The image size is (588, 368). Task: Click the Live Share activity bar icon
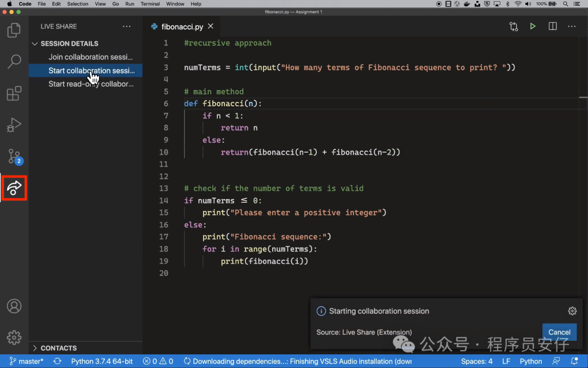[14, 188]
